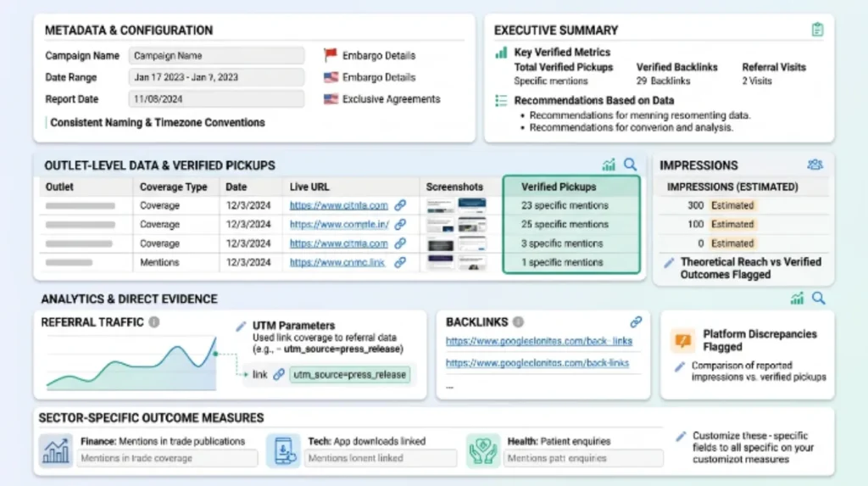Click the Tech app download icon
Viewport: 868px width, 486px height.
click(283, 450)
